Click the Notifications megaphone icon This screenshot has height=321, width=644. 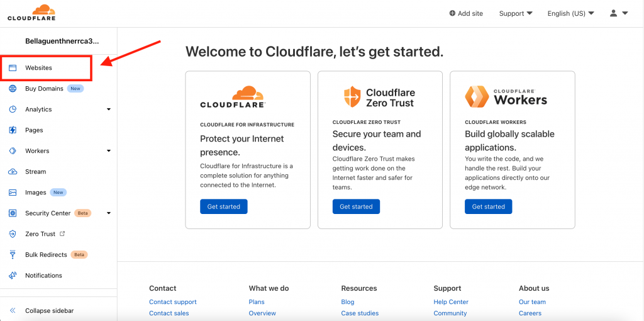pos(13,276)
